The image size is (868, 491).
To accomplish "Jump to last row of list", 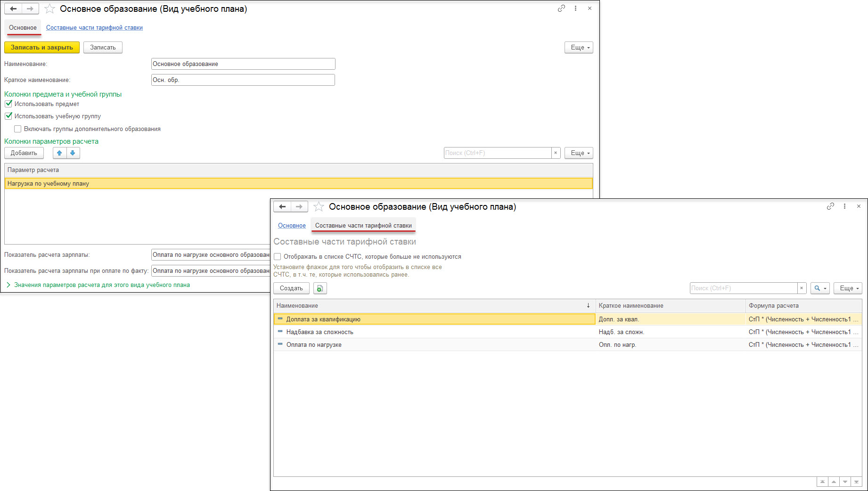I will (x=856, y=482).
